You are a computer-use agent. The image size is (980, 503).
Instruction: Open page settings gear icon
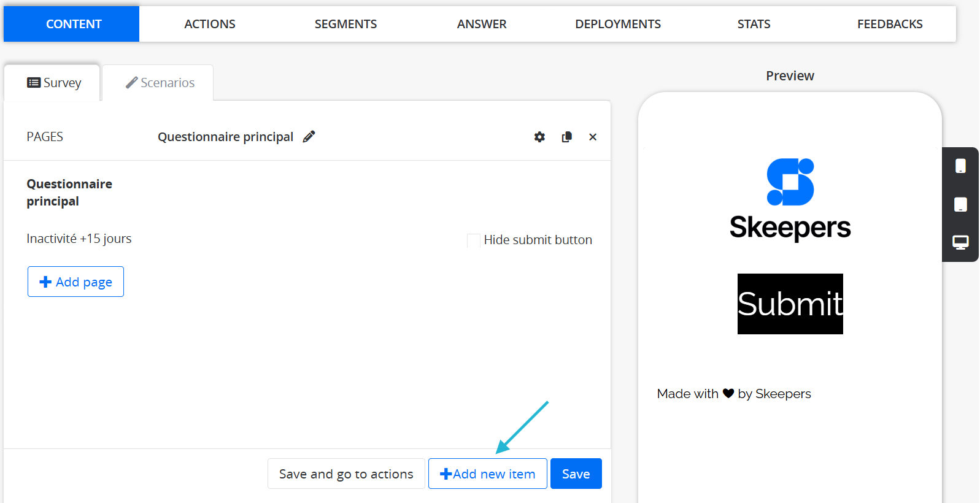point(539,137)
